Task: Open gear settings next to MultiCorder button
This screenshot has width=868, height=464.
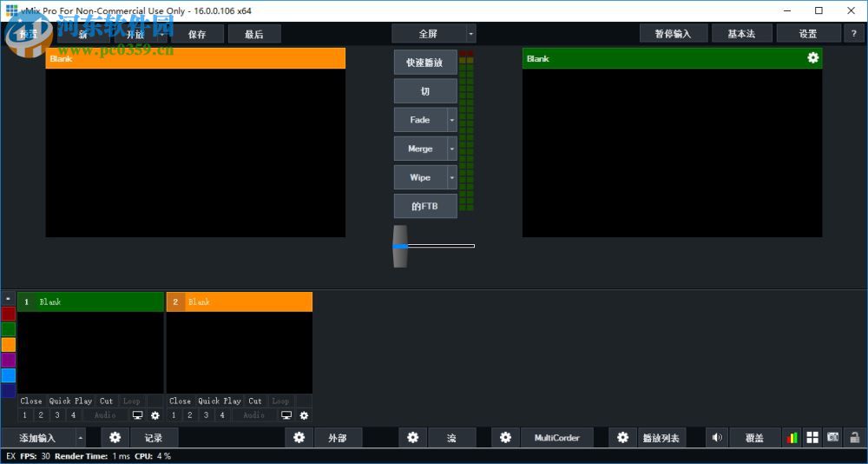Action: [505, 437]
